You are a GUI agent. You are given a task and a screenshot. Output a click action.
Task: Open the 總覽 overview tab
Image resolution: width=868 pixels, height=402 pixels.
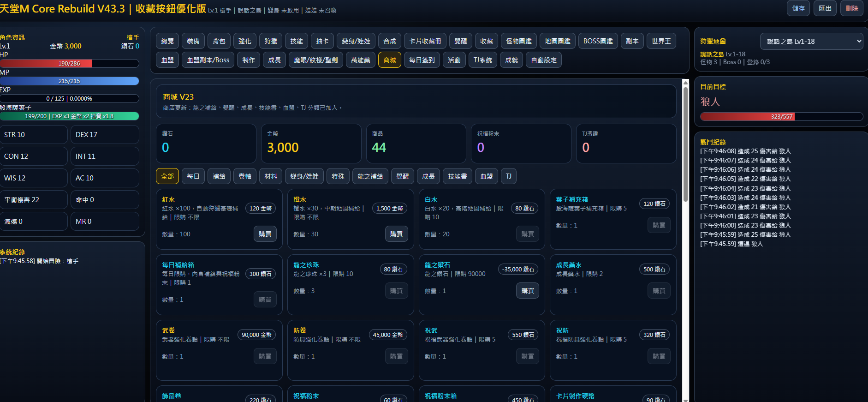pyautogui.click(x=167, y=41)
